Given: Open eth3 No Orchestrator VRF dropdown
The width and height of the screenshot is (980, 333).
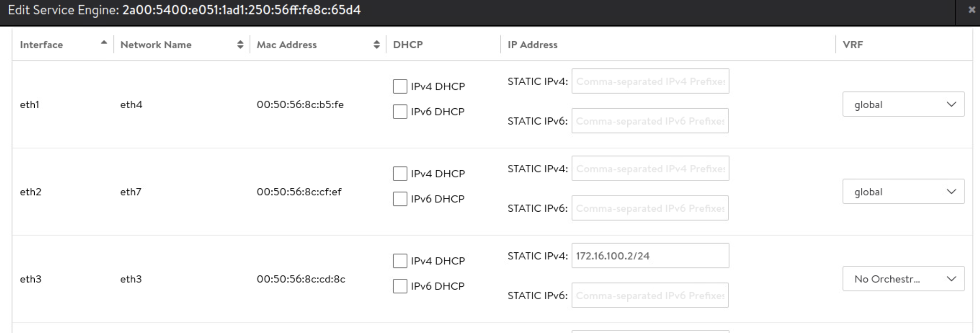Looking at the screenshot, I should click(903, 279).
